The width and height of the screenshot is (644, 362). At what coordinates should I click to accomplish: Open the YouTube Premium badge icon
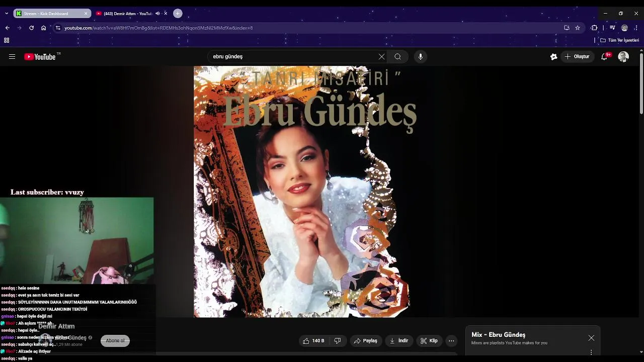tap(553, 57)
